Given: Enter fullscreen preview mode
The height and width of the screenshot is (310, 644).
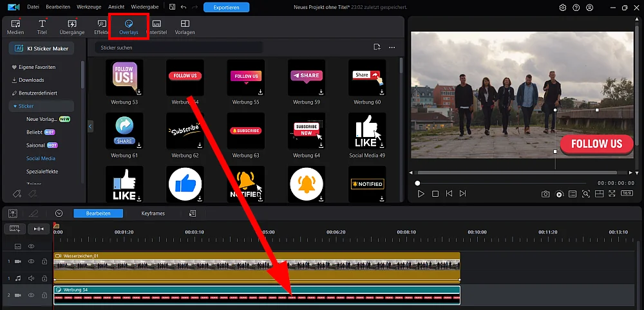Looking at the screenshot, I should point(612,194).
